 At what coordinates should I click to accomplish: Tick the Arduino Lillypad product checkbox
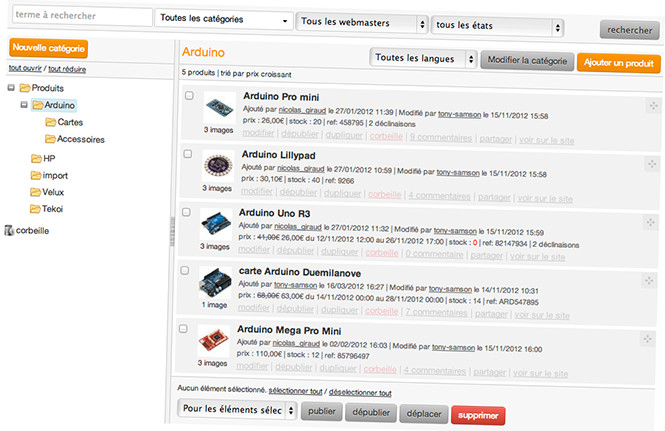click(187, 154)
